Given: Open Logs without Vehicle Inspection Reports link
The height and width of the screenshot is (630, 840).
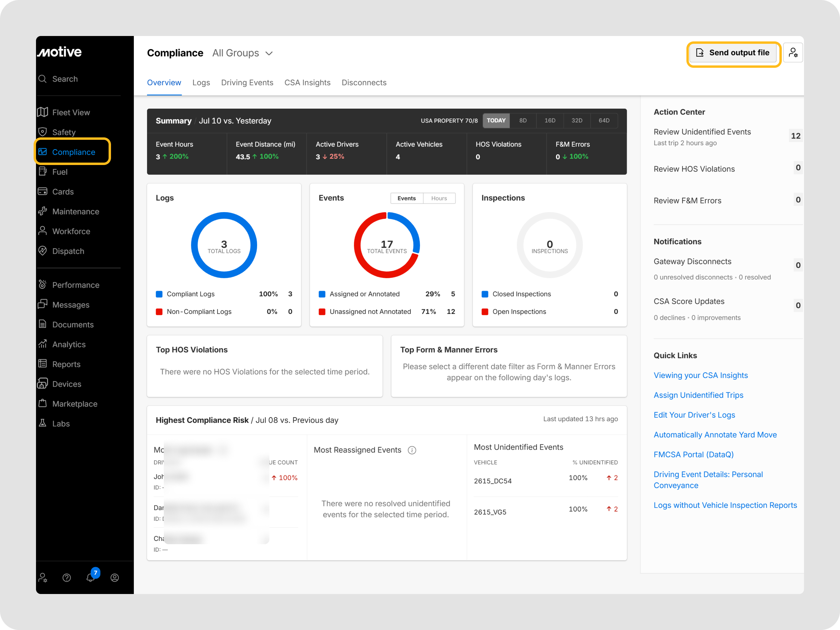Looking at the screenshot, I should point(725,505).
